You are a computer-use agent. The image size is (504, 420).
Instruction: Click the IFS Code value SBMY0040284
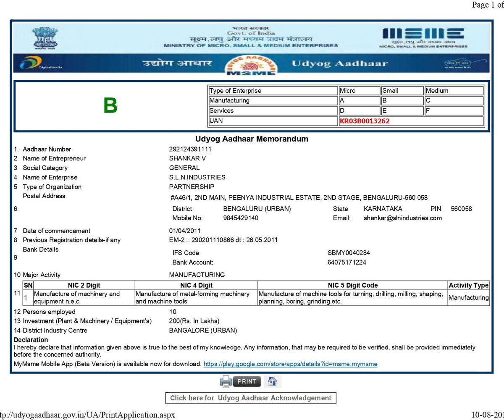[348, 253]
